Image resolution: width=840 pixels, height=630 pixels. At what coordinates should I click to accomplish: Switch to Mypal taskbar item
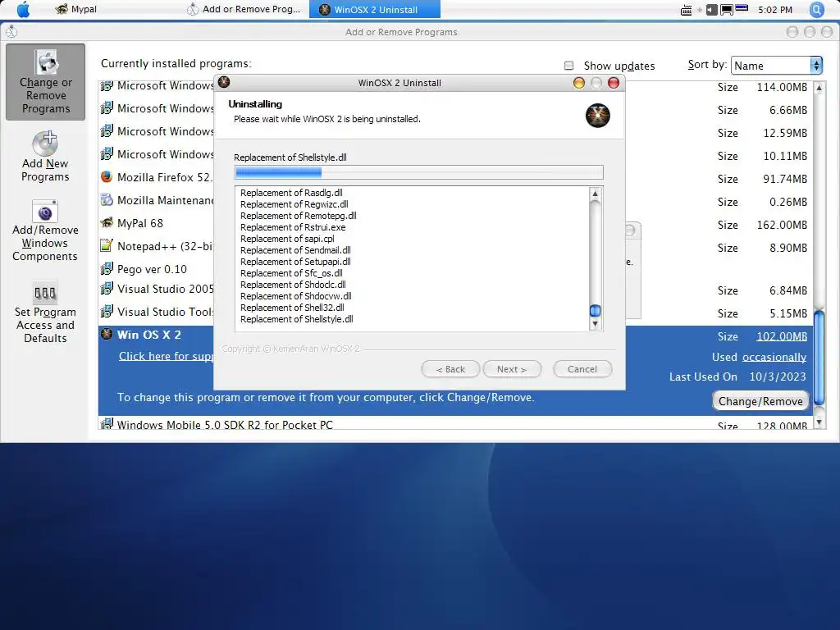point(76,9)
